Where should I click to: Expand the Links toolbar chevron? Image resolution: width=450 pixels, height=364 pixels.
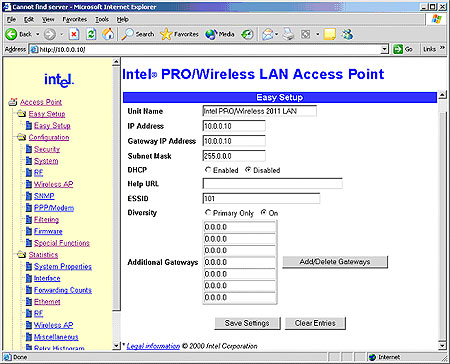[x=442, y=49]
